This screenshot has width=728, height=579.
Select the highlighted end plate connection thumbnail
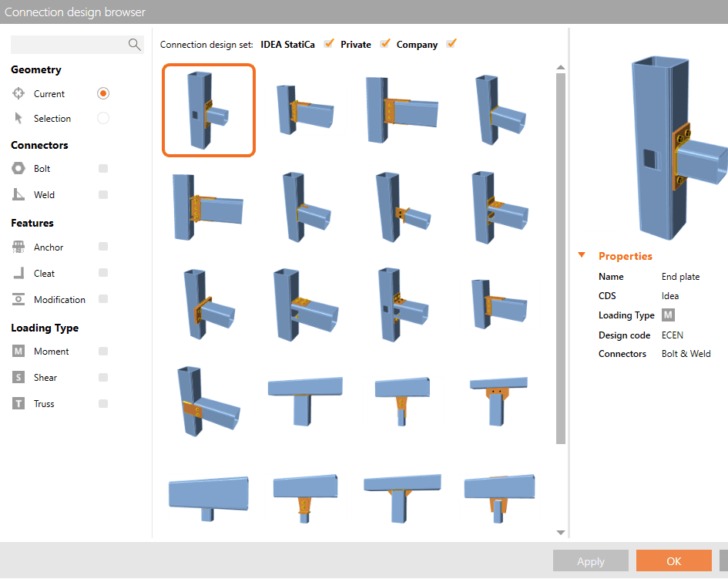coord(209,110)
